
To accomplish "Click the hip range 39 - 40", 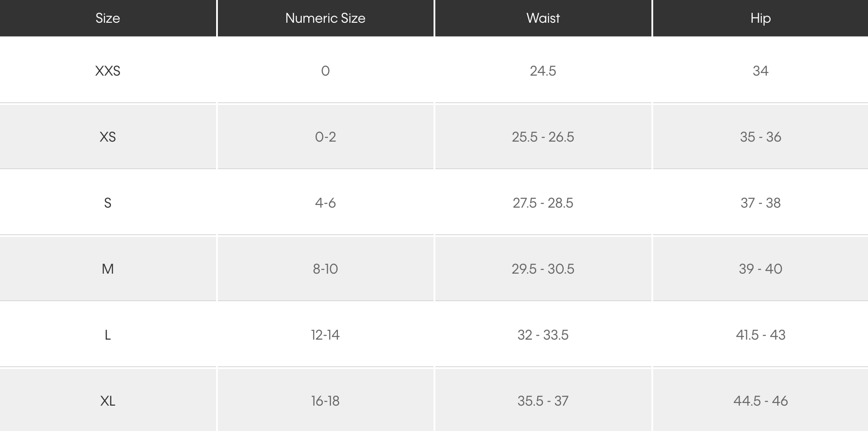I will point(760,269).
